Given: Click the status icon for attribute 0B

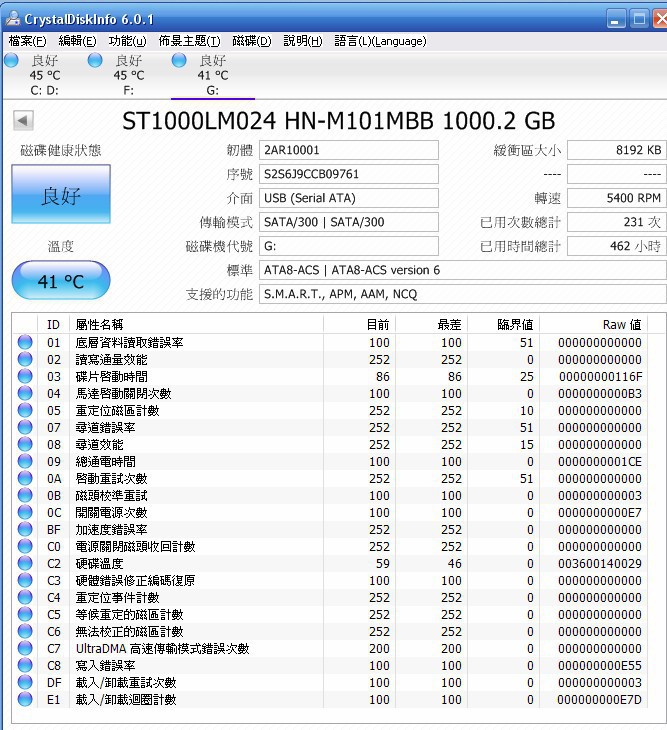Looking at the screenshot, I should coord(25,495).
